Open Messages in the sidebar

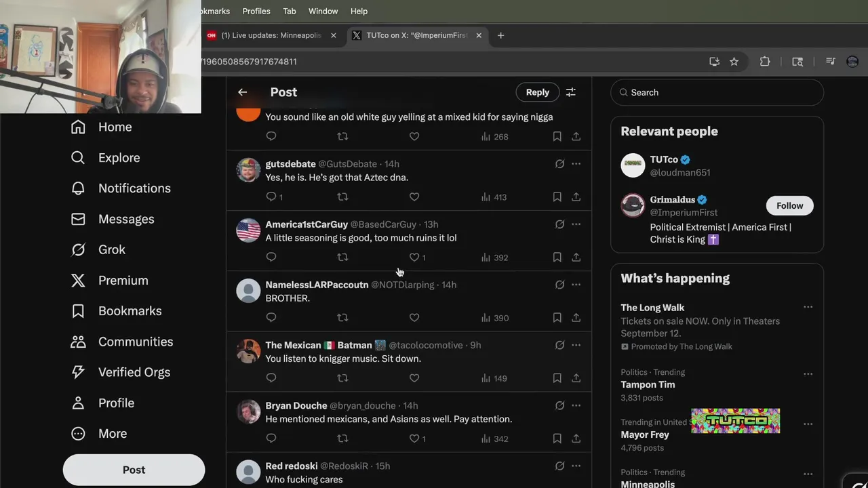tap(113, 219)
